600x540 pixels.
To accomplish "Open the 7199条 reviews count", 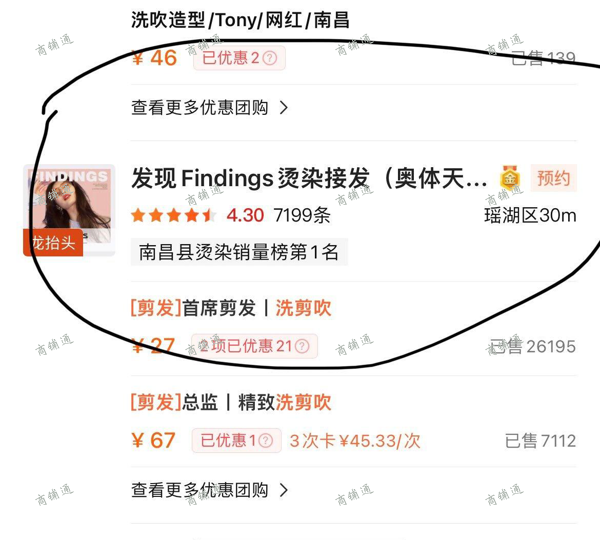I will 302,215.
